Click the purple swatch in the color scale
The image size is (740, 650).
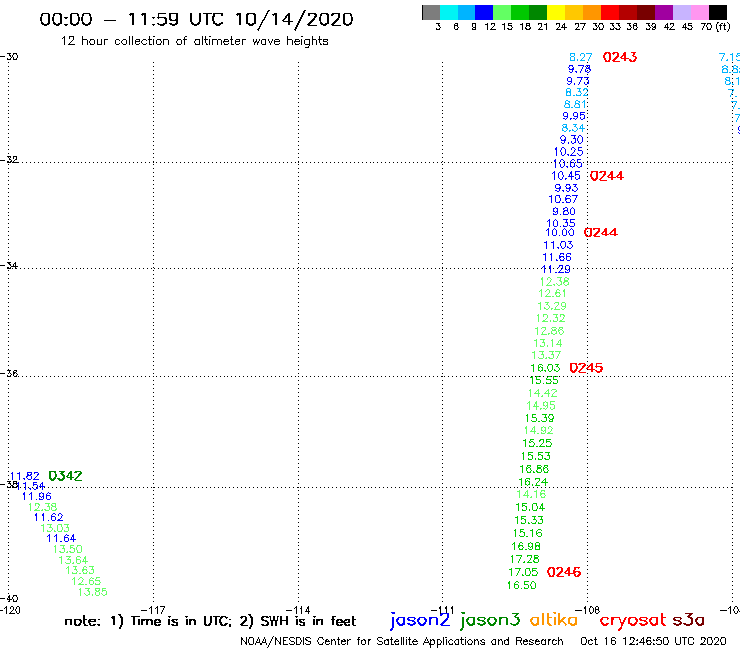click(664, 12)
